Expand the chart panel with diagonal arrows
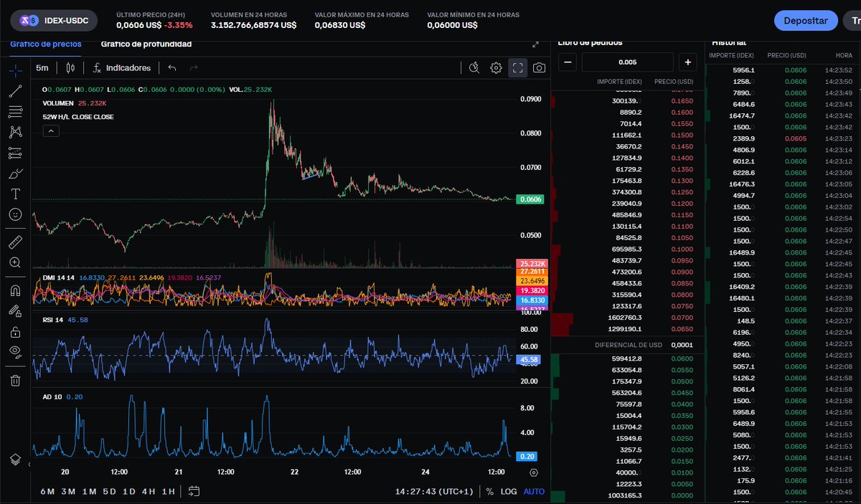 535,44
